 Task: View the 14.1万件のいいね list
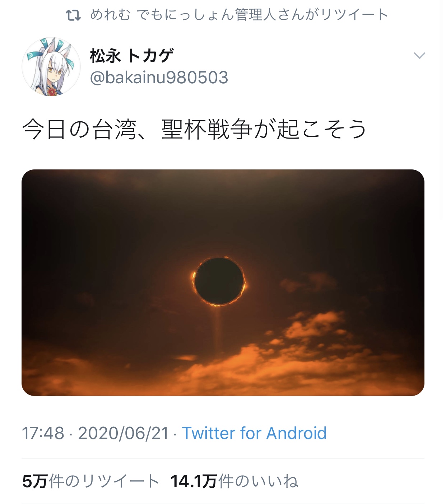[234, 481]
